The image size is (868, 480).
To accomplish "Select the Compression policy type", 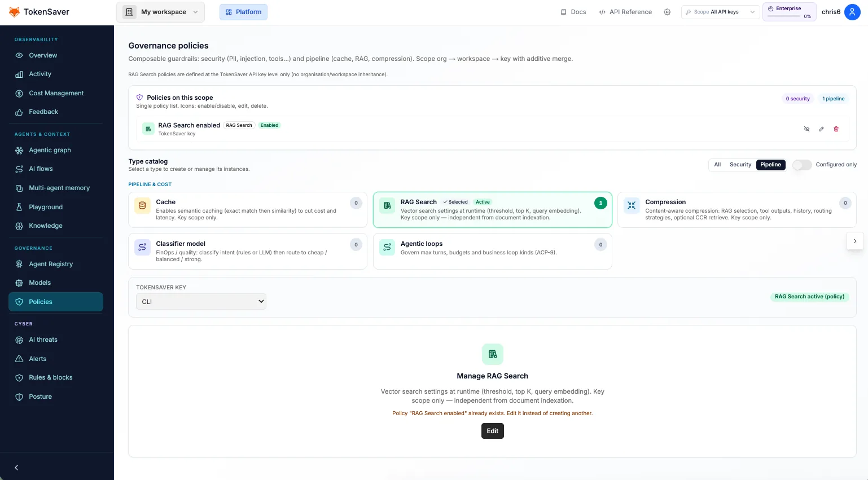I will [x=737, y=210].
